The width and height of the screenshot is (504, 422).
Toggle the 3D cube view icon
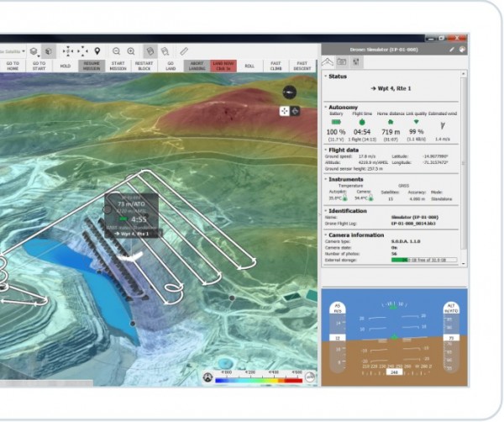click(49, 51)
